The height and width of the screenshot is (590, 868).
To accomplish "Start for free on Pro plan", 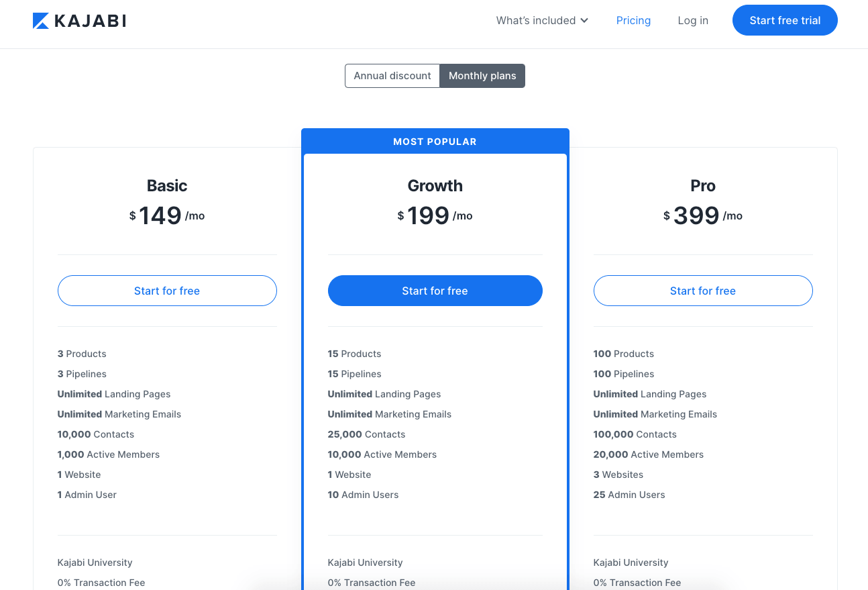I will click(703, 291).
